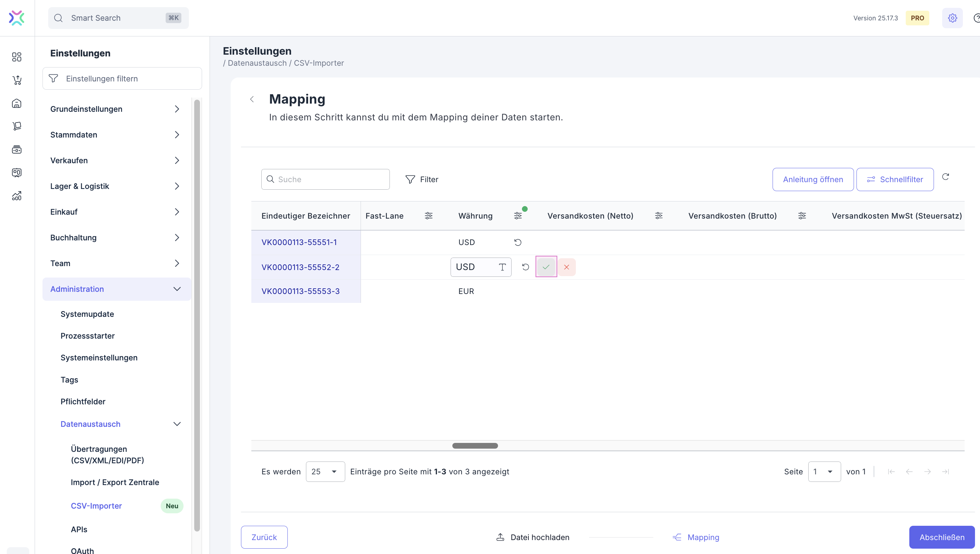Click the horizontal table scrollbar thumb
Viewport: 980px width, 554px height.
coord(475,445)
